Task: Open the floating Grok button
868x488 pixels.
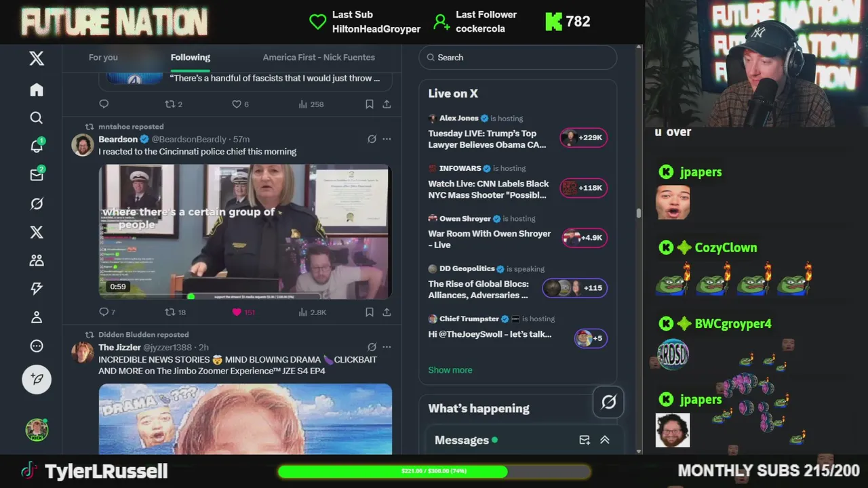Action: 608,402
